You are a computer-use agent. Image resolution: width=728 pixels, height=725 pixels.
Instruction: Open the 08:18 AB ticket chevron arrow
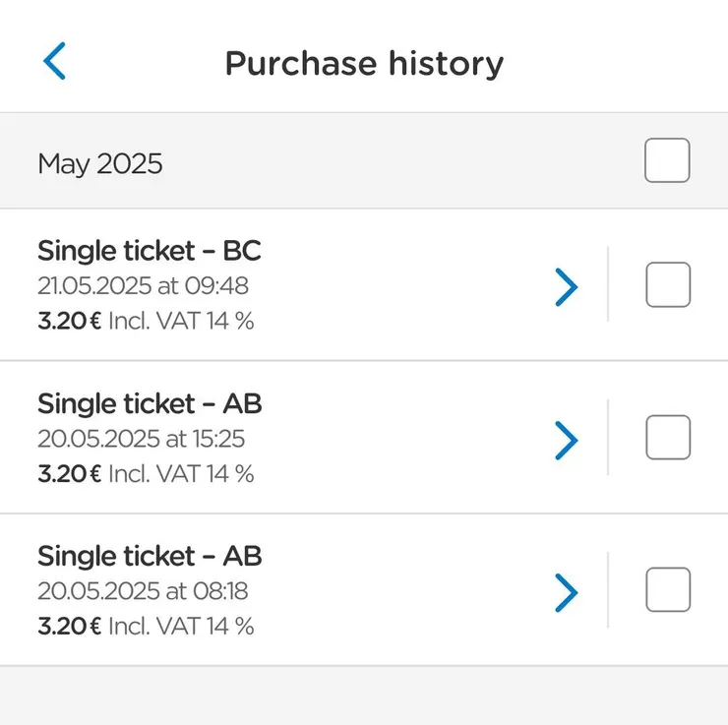pyautogui.click(x=566, y=592)
